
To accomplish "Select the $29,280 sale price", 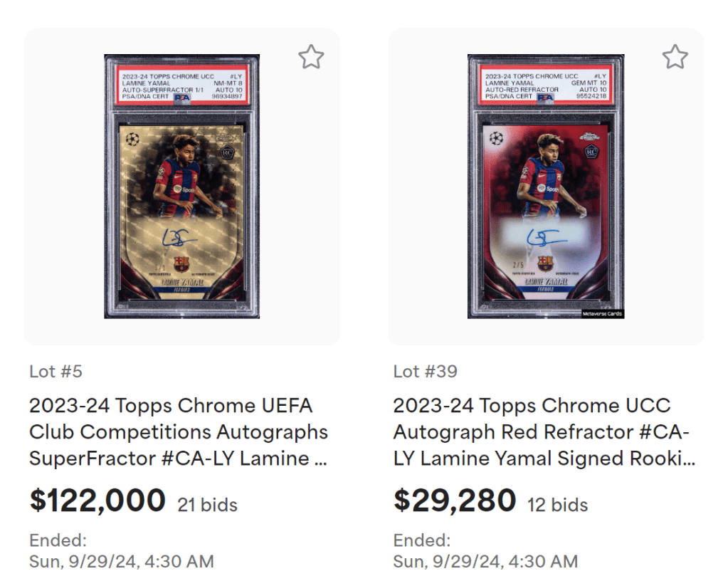I will [x=455, y=501].
